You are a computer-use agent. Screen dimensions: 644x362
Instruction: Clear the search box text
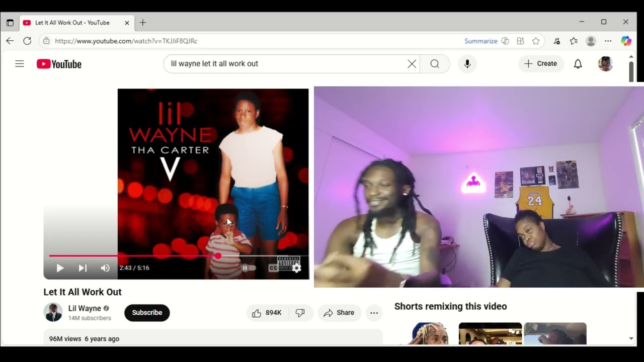point(412,64)
